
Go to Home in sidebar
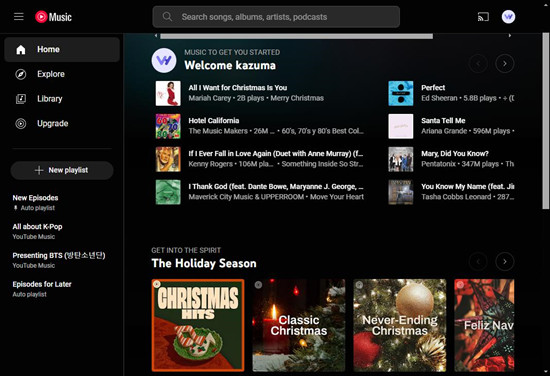pyautogui.click(x=62, y=49)
